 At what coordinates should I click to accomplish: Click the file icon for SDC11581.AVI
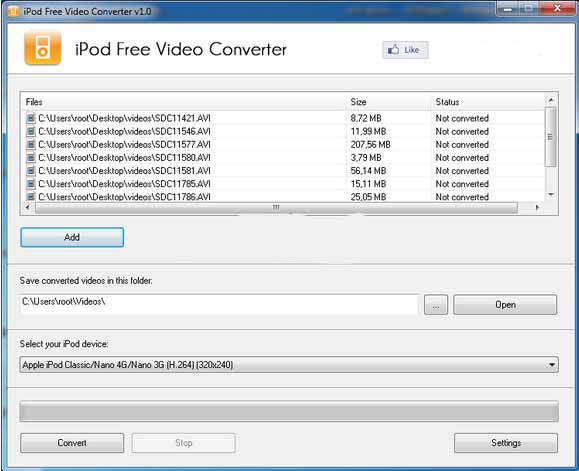click(x=31, y=171)
